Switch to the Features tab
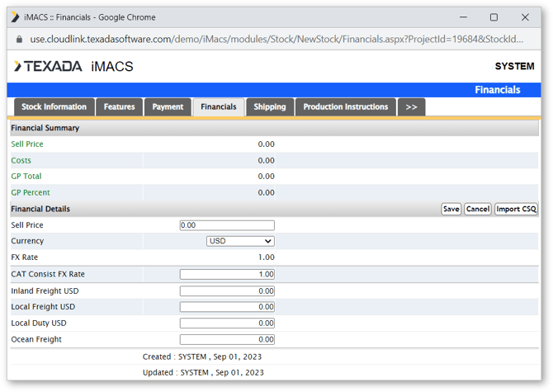Viewport: 553px width, 392px height. pos(120,107)
